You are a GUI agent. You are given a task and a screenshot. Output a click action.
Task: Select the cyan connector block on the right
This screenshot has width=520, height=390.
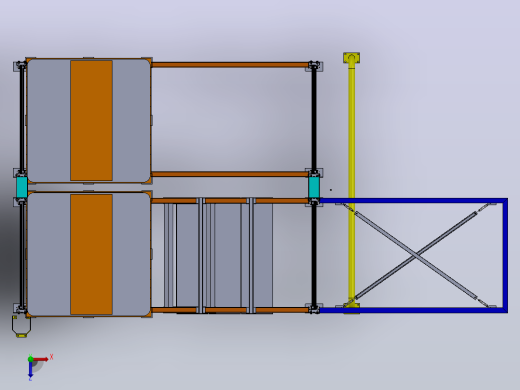point(314,187)
